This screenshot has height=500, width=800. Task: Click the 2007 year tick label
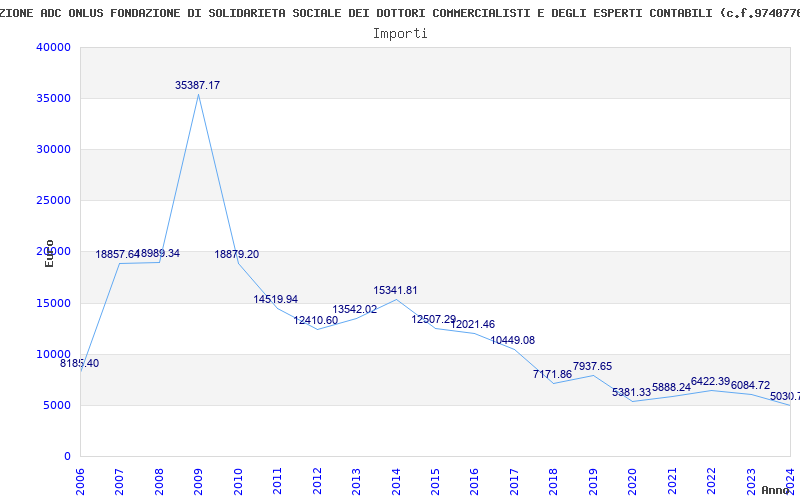pyautogui.click(x=119, y=481)
